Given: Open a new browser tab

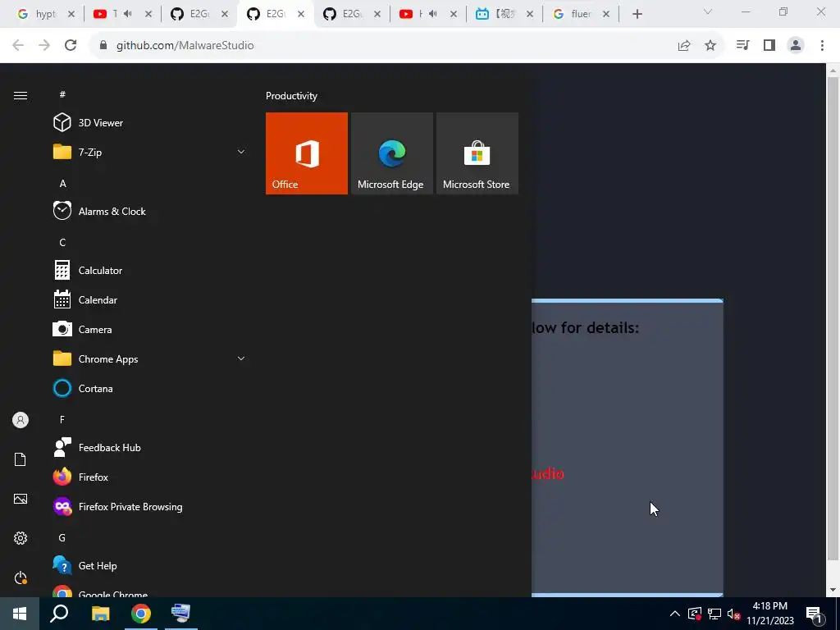Looking at the screenshot, I should [637, 14].
